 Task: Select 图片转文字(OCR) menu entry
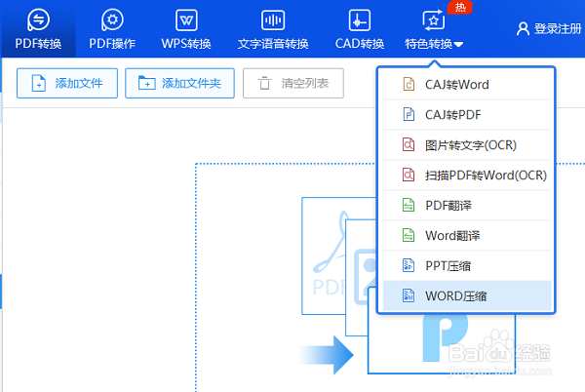pyautogui.click(x=467, y=144)
